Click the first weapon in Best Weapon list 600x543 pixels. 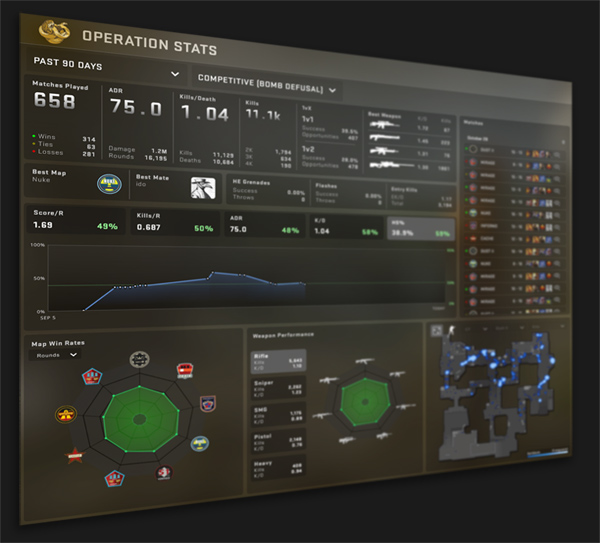(x=385, y=128)
